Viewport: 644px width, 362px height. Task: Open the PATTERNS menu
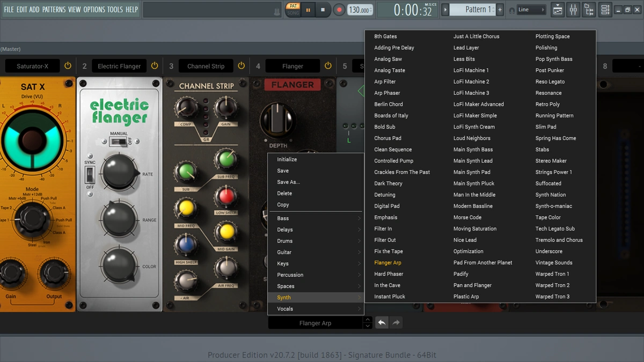coord(54,10)
